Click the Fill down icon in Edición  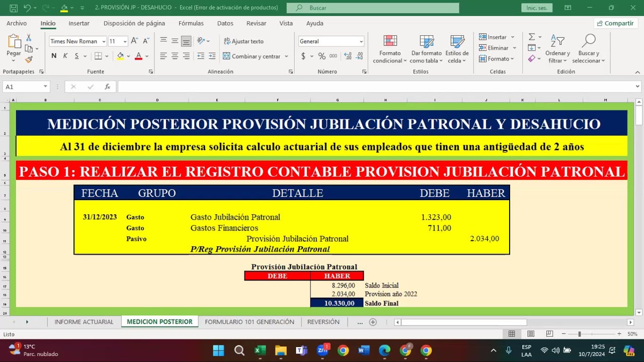(532, 48)
